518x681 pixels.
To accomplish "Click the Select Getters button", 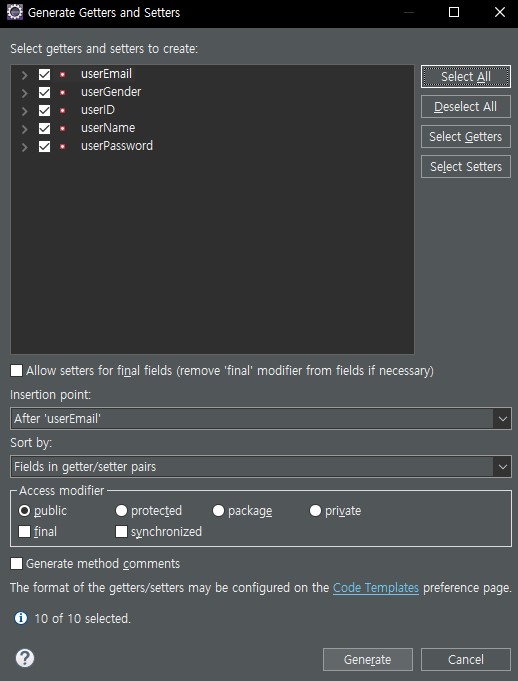I will click(x=466, y=137).
